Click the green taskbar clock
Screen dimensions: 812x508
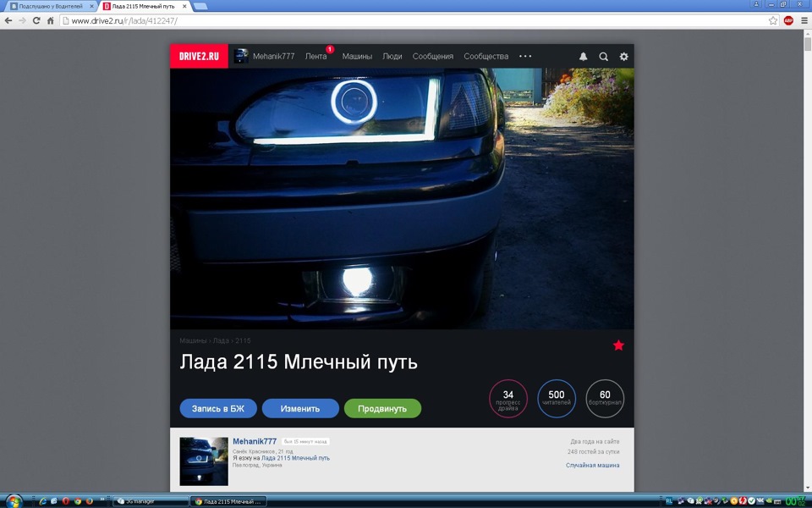pyautogui.click(x=795, y=501)
